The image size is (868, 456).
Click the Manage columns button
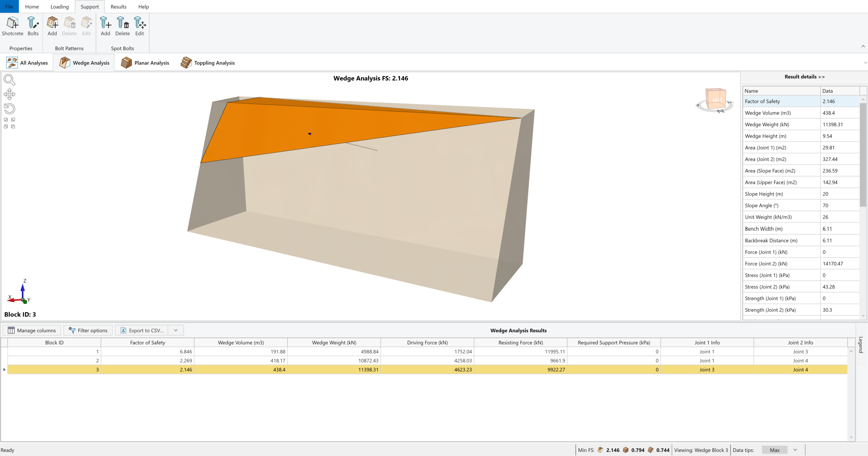[x=32, y=330]
